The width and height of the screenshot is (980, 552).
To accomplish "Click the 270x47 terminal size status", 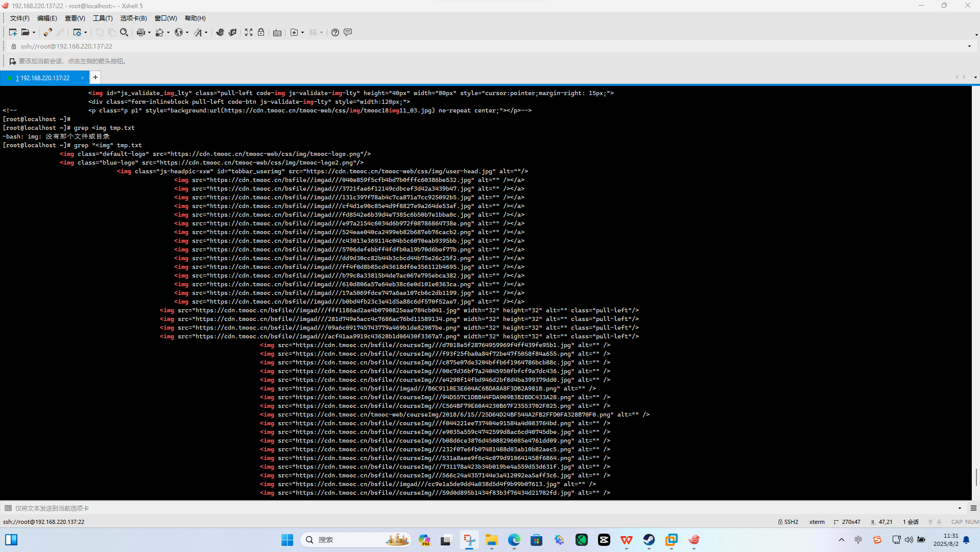I will click(x=847, y=522).
